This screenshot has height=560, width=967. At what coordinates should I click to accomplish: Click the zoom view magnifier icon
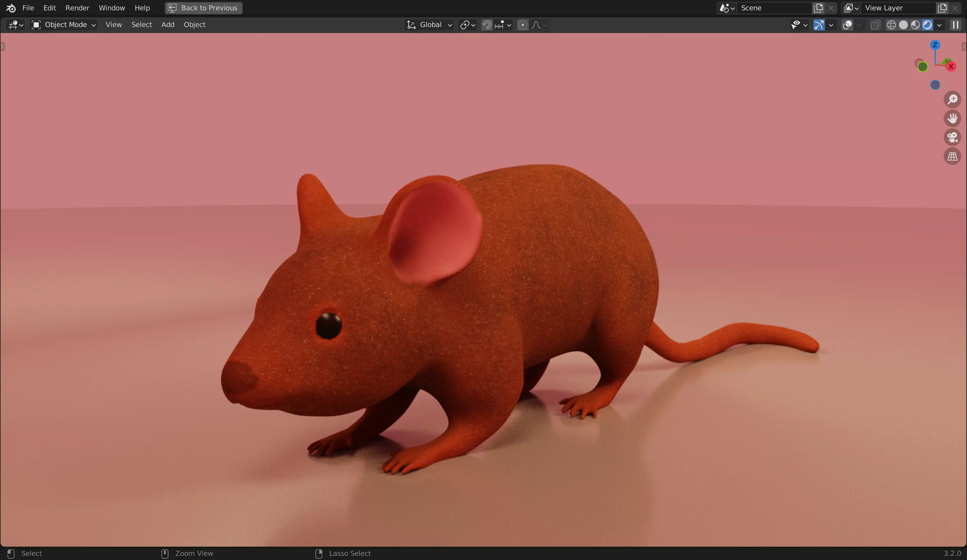pos(953,99)
